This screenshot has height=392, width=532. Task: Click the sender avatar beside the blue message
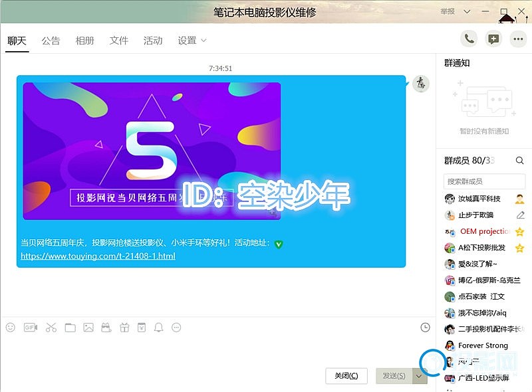pos(421,84)
